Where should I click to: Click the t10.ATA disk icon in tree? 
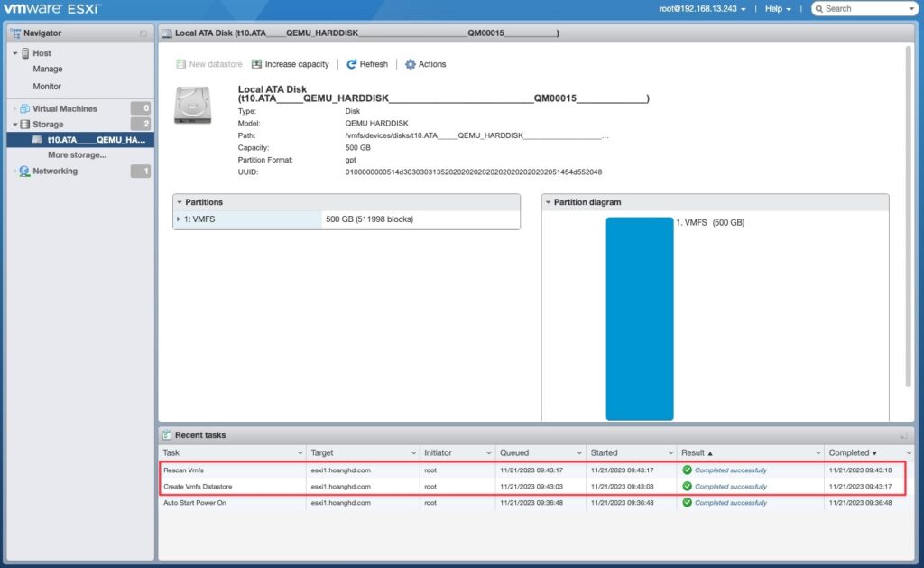click(x=38, y=140)
